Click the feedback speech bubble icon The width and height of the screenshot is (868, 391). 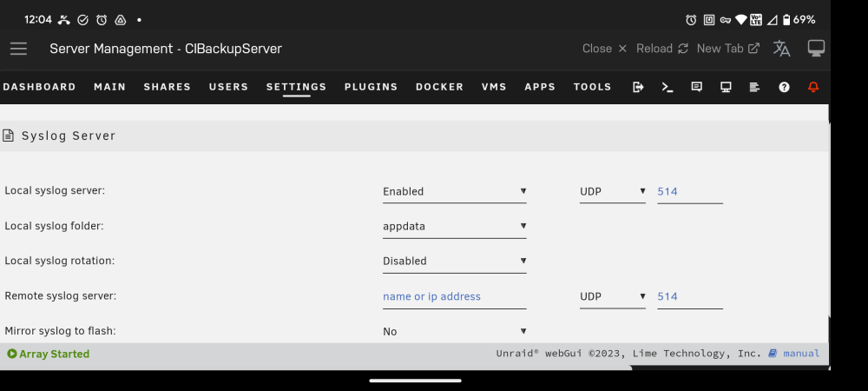pyautogui.click(x=697, y=87)
